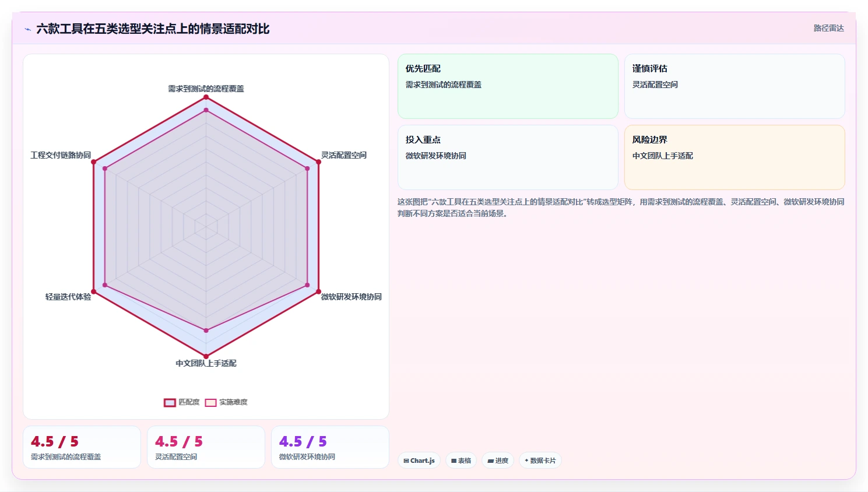Click the description paragraph starting 这张图把
This screenshot has width=868, height=492.
(621, 208)
